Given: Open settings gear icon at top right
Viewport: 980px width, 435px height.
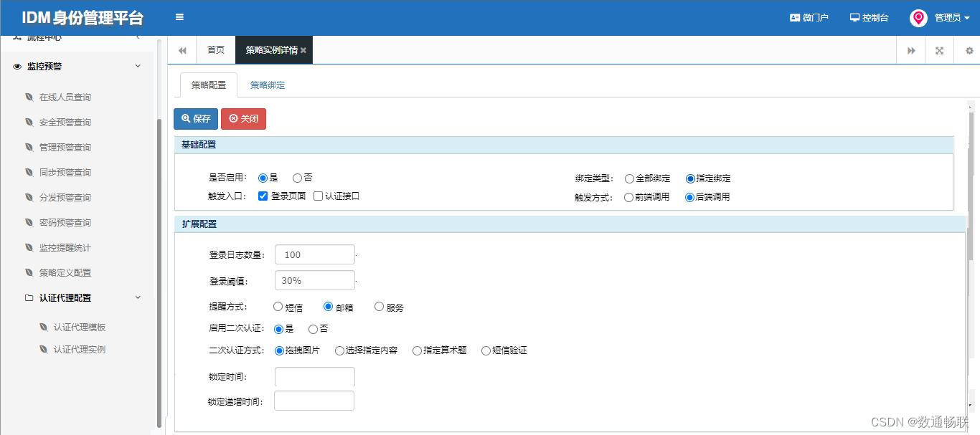Looking at the screenshot, I should tap(969, 51).
